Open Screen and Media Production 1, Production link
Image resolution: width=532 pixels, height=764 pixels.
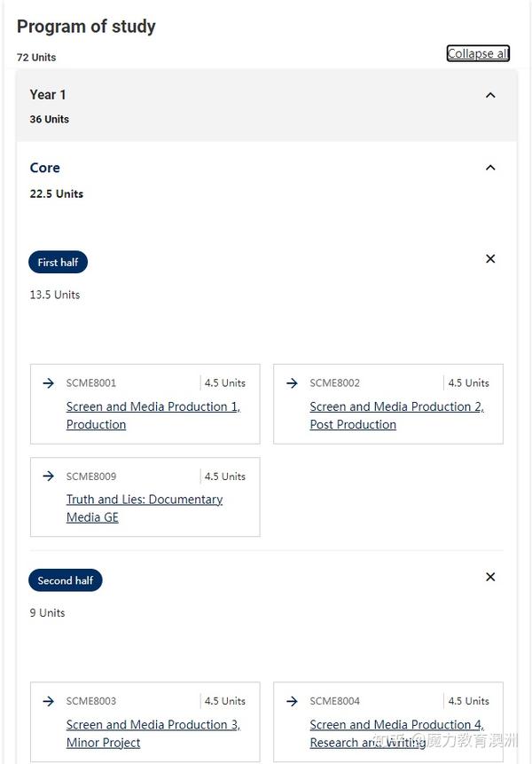(153, 415)
